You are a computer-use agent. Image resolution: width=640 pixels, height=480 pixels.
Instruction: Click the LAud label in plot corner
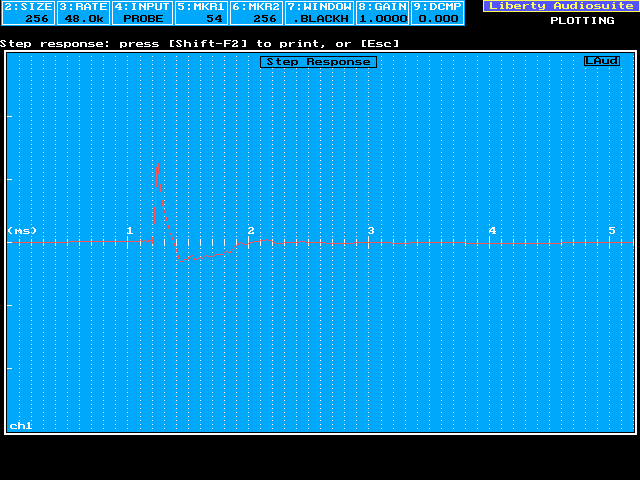point(602,61)
